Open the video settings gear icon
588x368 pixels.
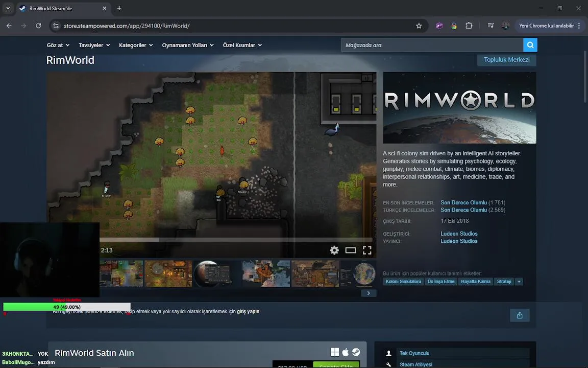[334, 250]
